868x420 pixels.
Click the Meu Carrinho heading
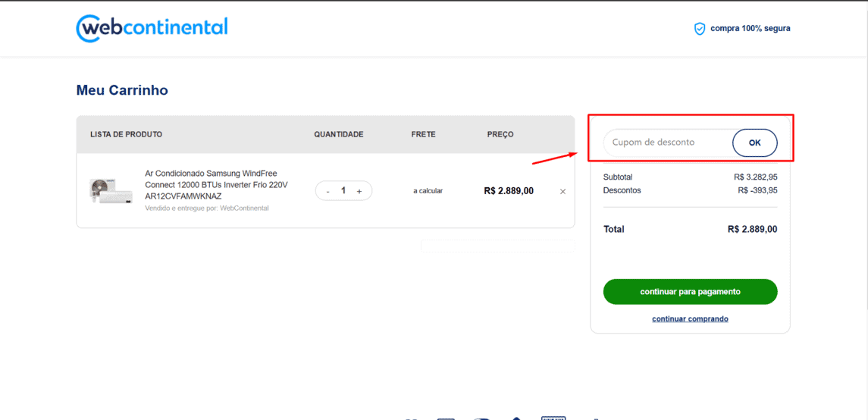[122, 90]
